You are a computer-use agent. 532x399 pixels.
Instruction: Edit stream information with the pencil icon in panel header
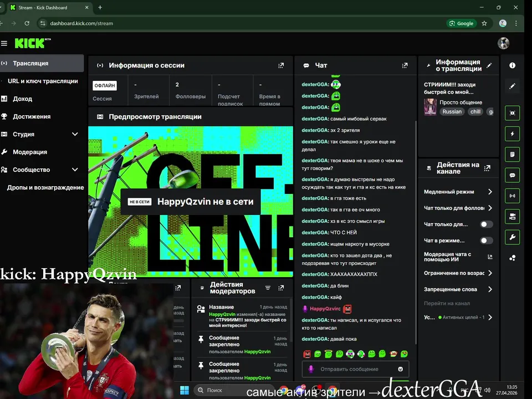tap(489, 65)
